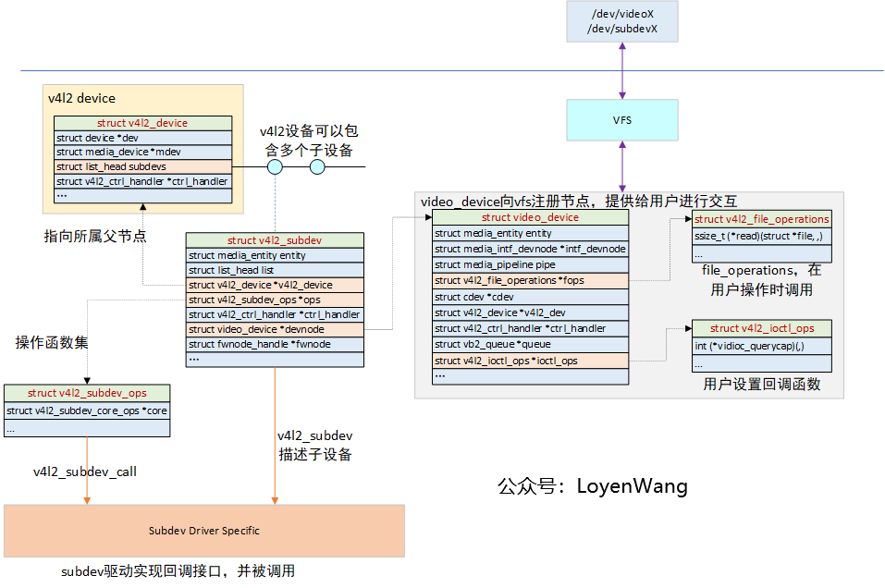Click the struct video_device header
885x588 pixels.
click(530, 217)
